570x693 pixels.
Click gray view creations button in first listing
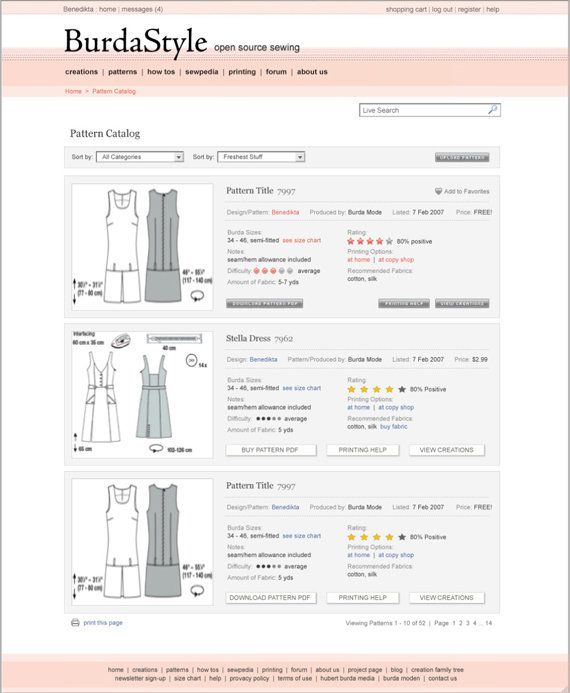pyautogui.click(x=462, y=304)
